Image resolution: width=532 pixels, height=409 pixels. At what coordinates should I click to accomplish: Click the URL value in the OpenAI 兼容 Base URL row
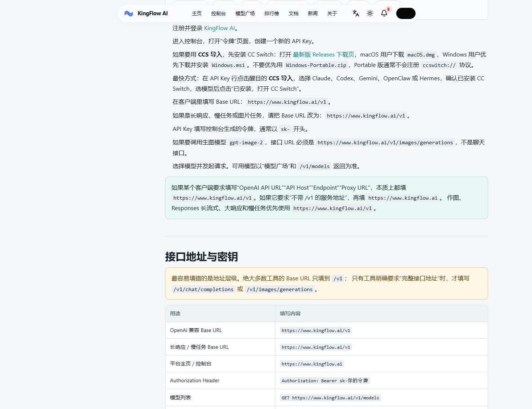[316, 331]
